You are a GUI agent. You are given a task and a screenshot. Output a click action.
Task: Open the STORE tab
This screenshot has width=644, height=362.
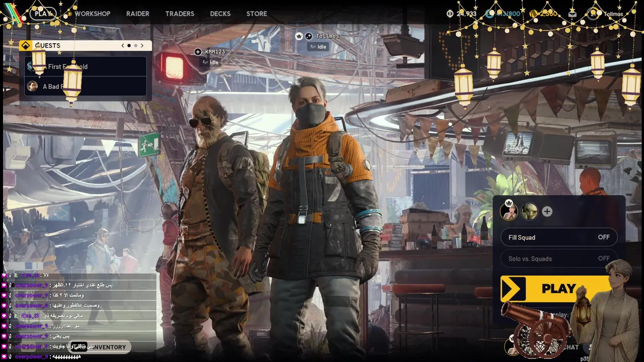point(257,14)
